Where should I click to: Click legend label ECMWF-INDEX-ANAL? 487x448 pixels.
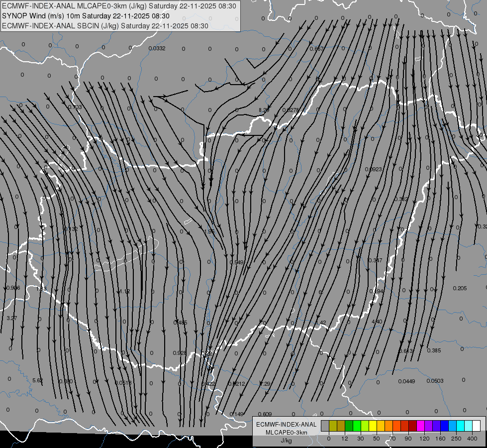pos(287,425)
